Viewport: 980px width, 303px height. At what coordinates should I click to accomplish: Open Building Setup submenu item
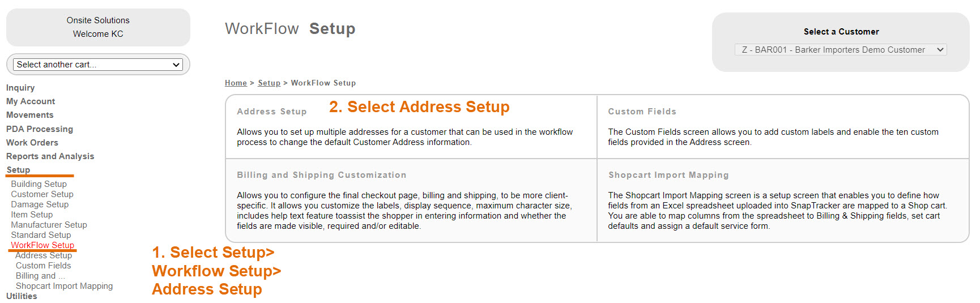(x=39, y=184)
